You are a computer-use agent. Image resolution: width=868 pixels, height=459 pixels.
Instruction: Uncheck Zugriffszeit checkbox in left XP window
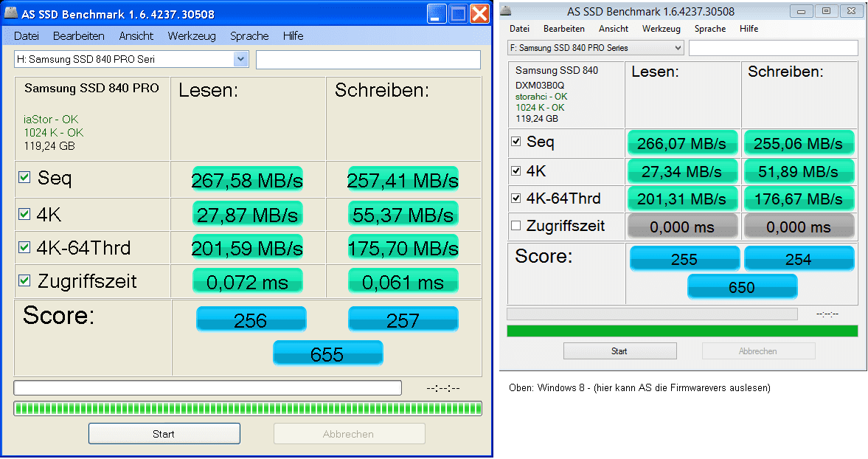24,280
